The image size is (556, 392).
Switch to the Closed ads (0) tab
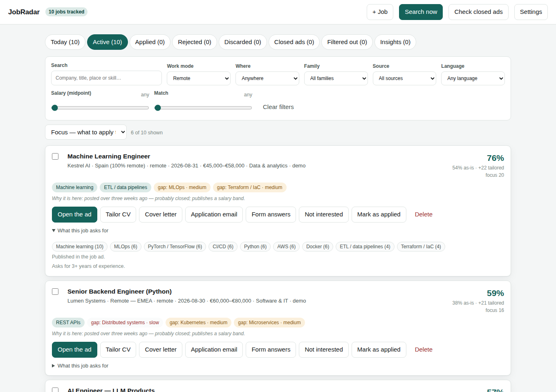pyautogui.click(x=294, y=42)
